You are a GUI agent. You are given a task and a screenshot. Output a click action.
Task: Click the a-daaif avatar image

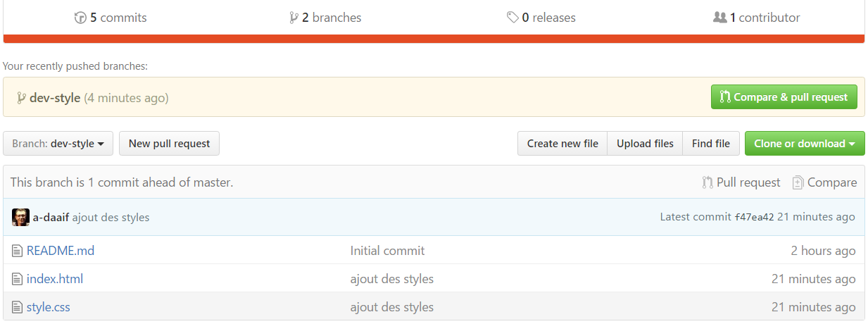click(x=20, y=217)
